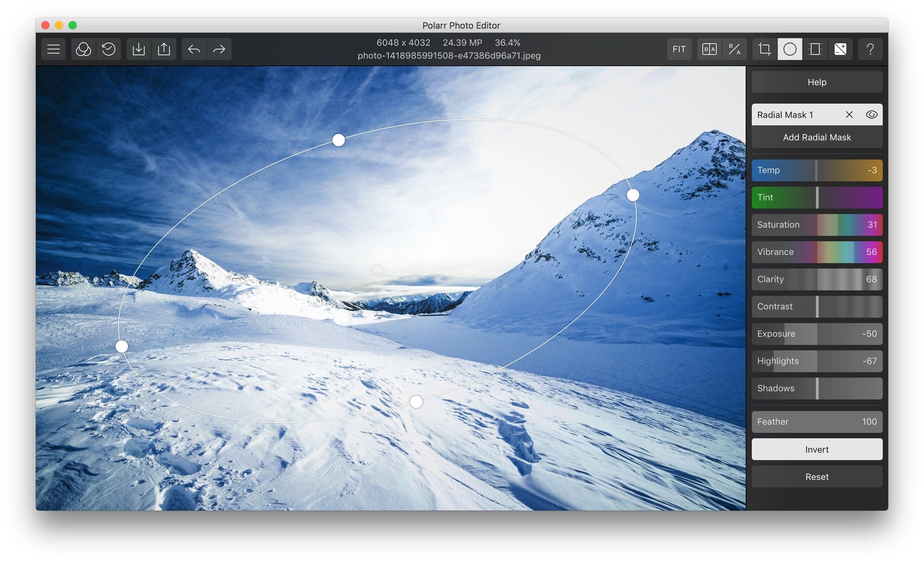924x561 pixels.
Task: Open the hamburger menu icon
Action: 53,49
